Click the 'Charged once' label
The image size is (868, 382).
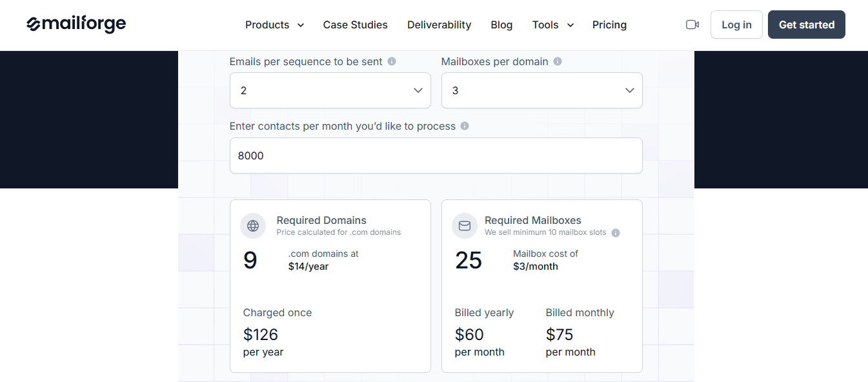point(278,313)
